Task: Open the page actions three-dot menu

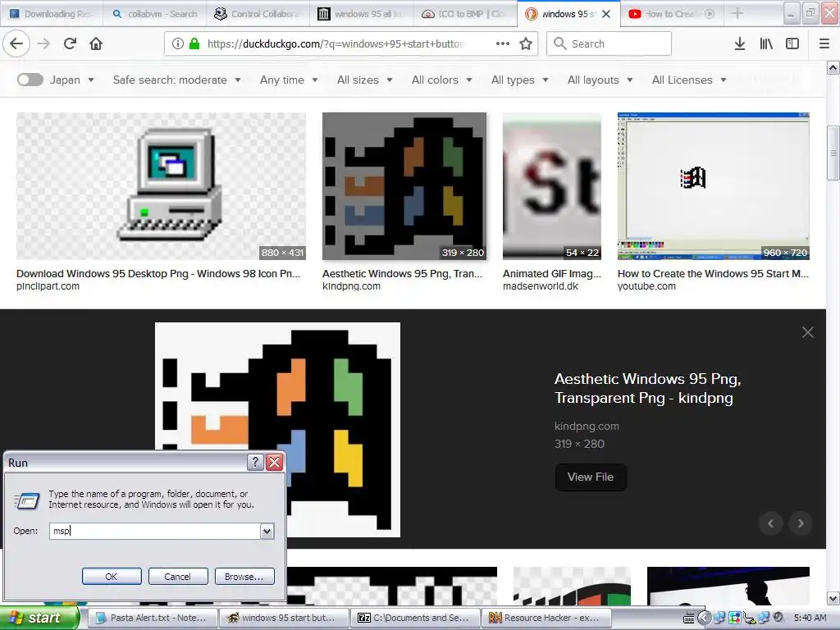Action: (x=503, y=43)
